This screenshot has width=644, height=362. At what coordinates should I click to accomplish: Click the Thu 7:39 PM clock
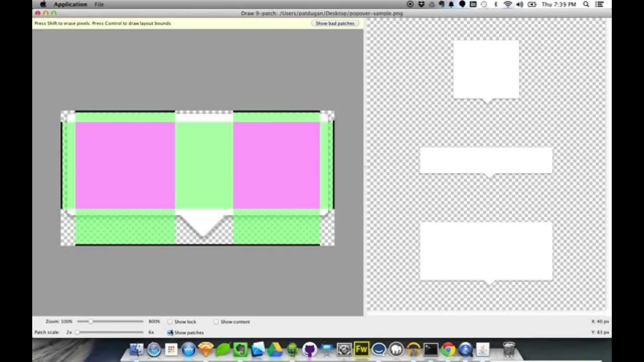pyautogui.click(x=559, y=5)
